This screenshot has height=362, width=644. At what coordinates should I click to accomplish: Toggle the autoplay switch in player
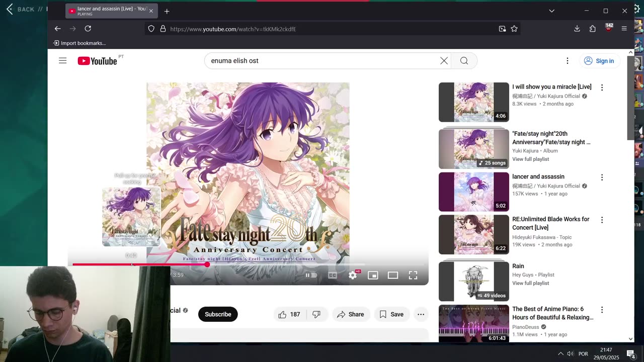pyautogui.click(x=311, y=275)
